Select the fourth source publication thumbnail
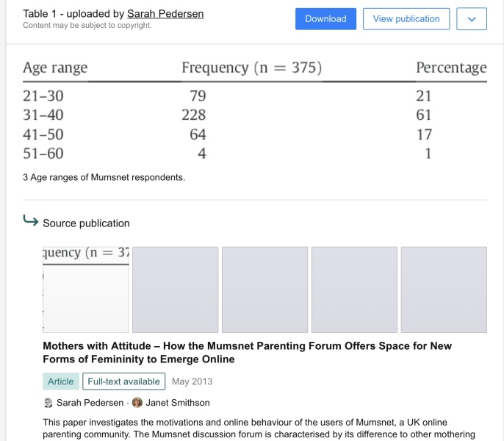 [354, 289]
